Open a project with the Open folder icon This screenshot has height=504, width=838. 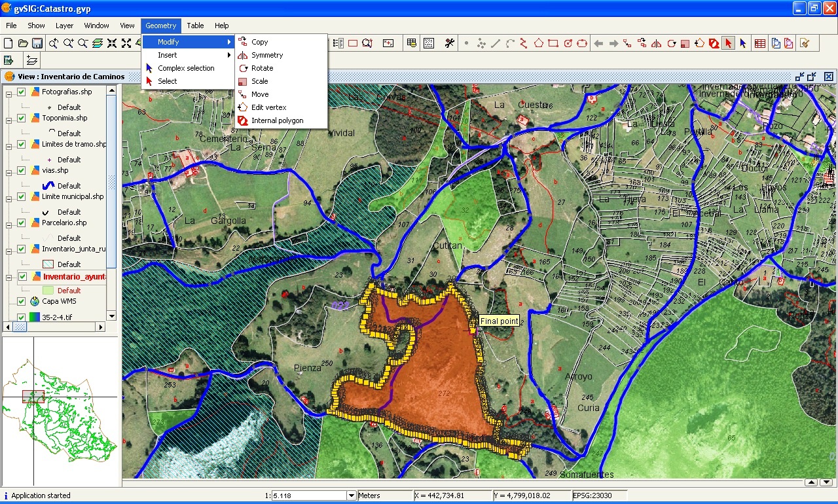tap(24, 43)
